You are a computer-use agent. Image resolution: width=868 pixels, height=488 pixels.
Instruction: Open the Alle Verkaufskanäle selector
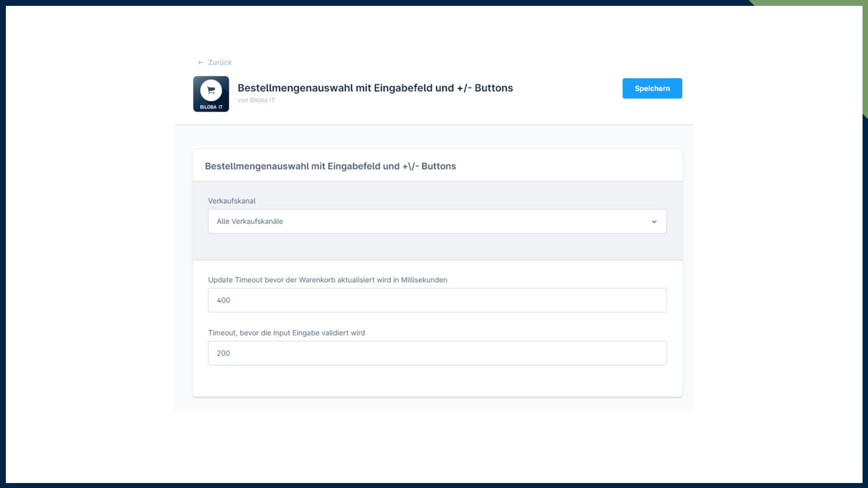(437, 221)
